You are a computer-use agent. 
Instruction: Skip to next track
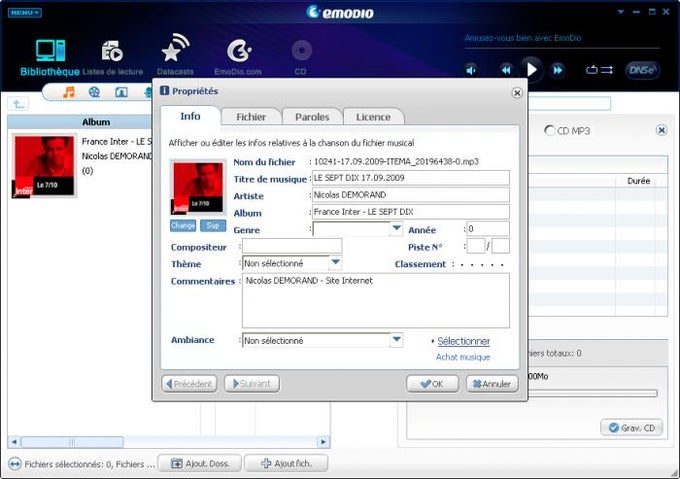(558, 70)
